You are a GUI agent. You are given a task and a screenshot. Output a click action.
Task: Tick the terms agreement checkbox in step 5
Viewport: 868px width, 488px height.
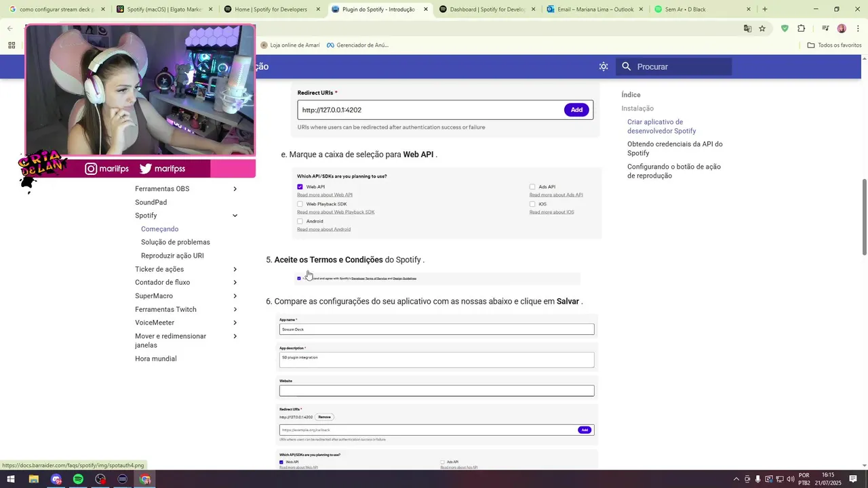(x=299, y=278)
